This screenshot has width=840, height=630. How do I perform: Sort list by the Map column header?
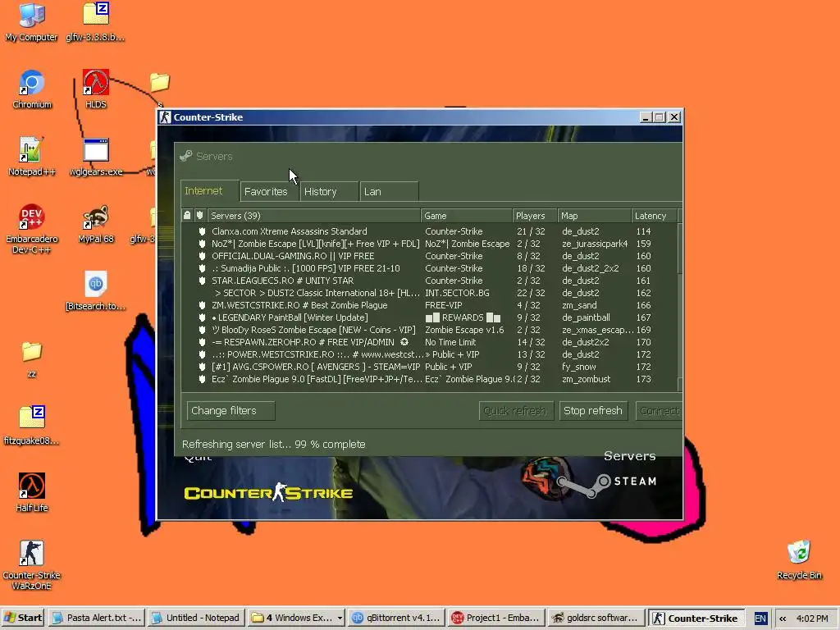click(595, 216)
